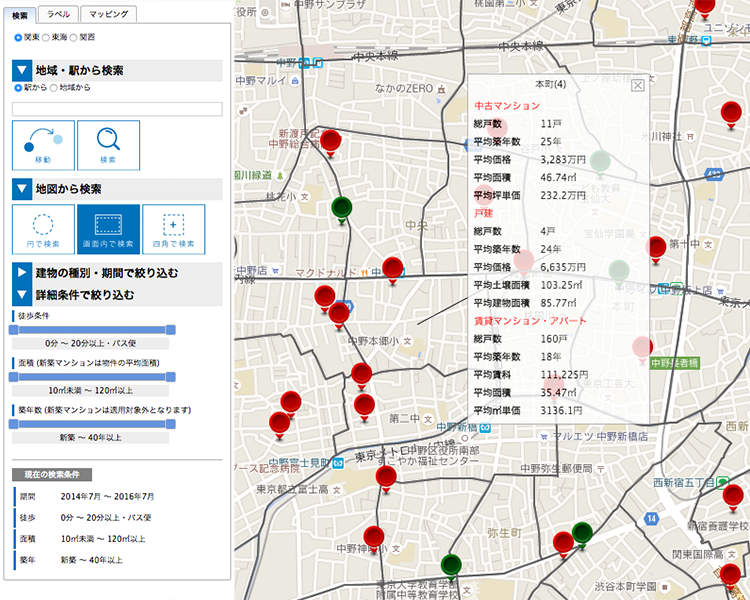Click 戸建 heading in popup
The height and width of the screenshot is (600, 750).
pyautogui.click(x=483, y=213)
